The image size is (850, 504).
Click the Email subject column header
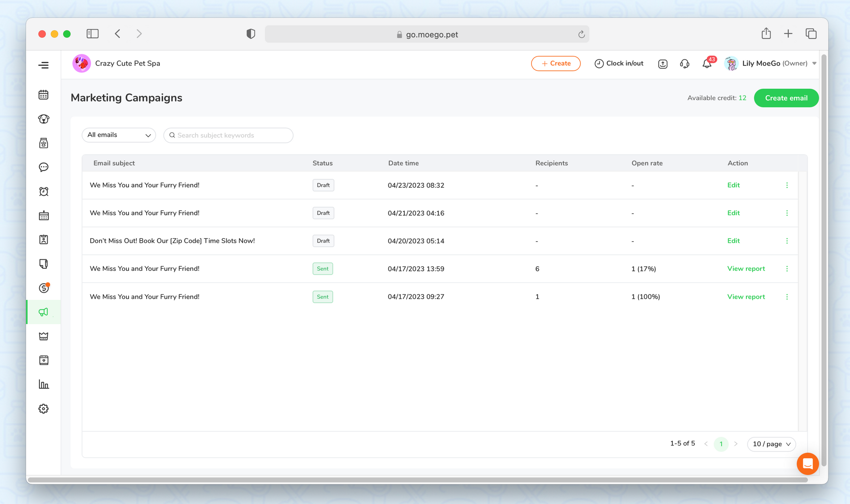pos(114,163)
